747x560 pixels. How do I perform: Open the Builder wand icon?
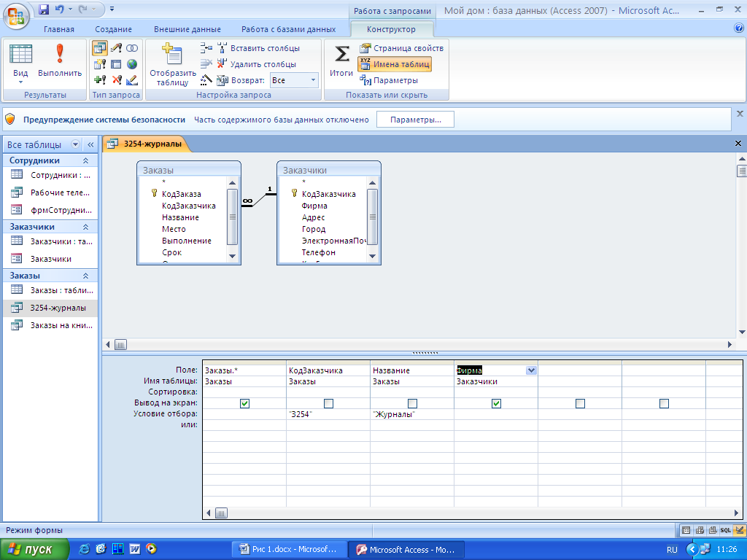pyautogui.click(x=206, y=80)
